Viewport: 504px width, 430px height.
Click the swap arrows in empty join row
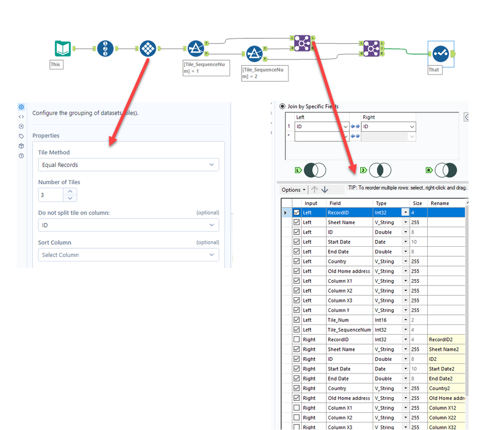click(x=355, y=136)
